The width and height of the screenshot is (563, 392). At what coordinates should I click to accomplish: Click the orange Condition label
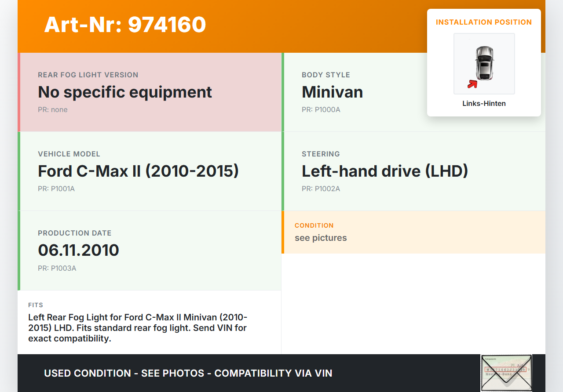(314, 225)
